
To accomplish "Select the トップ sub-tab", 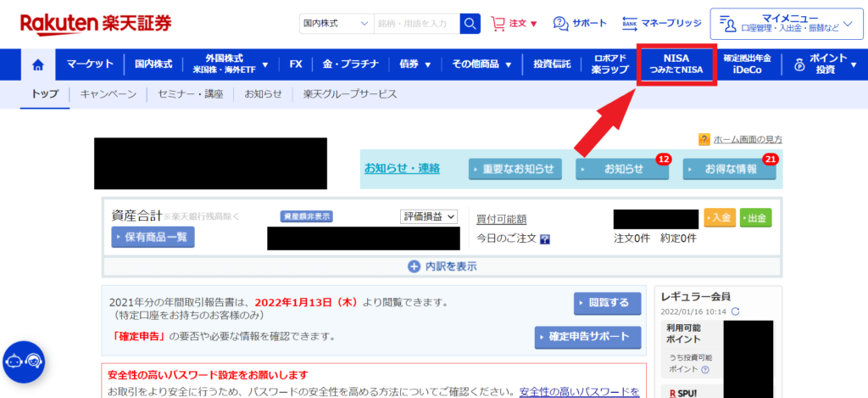I will pos(45,94).
